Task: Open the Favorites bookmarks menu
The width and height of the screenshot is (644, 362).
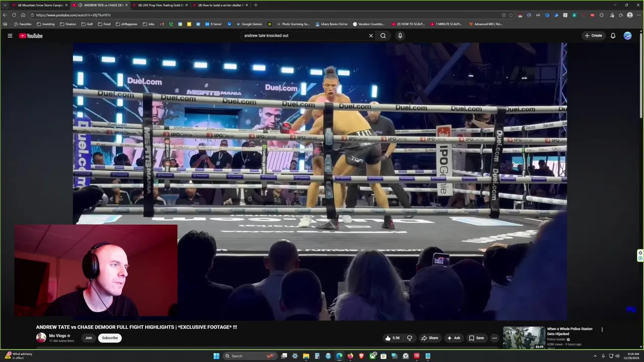Action: (23, 24)
